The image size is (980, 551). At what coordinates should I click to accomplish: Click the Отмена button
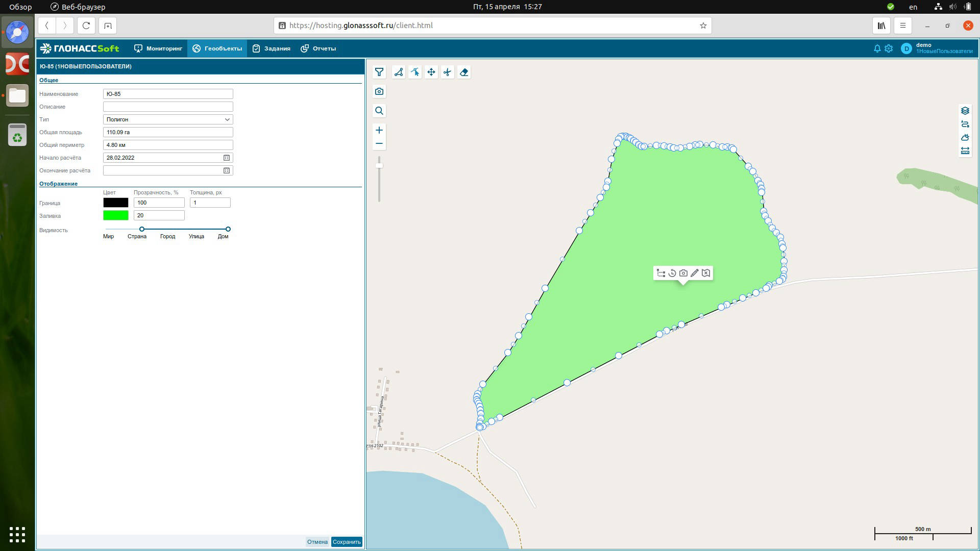tap(317, 542)
